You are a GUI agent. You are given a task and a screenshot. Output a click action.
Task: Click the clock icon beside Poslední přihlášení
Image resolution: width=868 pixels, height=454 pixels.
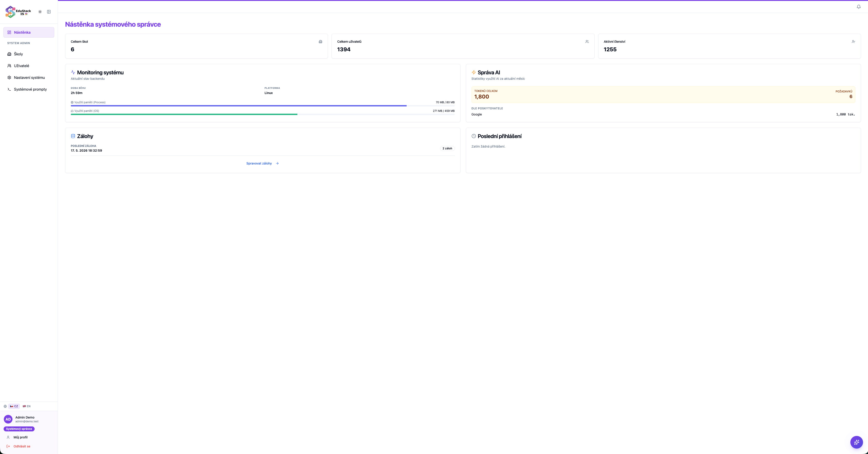(x=473, y=136)
